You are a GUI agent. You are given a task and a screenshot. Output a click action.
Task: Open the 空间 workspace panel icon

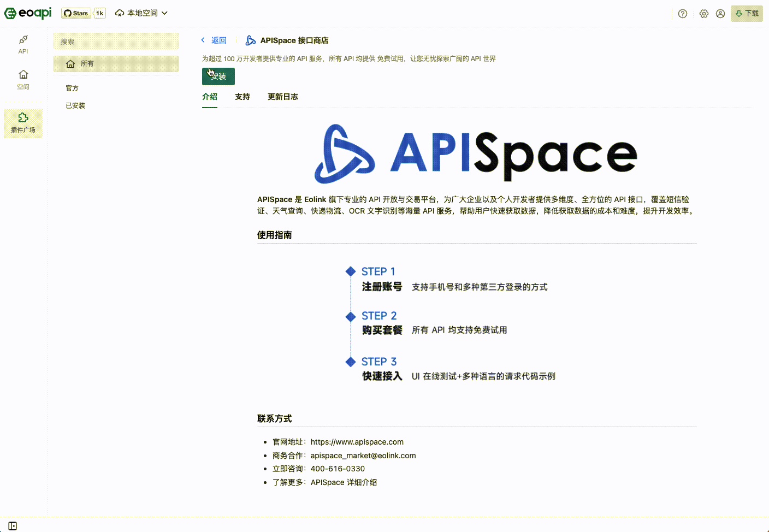[x=23, y=79]
